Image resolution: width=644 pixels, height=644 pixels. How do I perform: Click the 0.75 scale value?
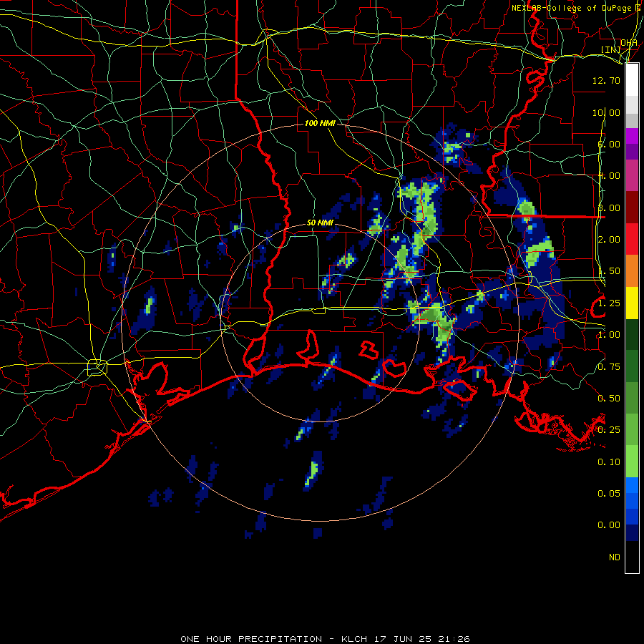pos(609,367)
